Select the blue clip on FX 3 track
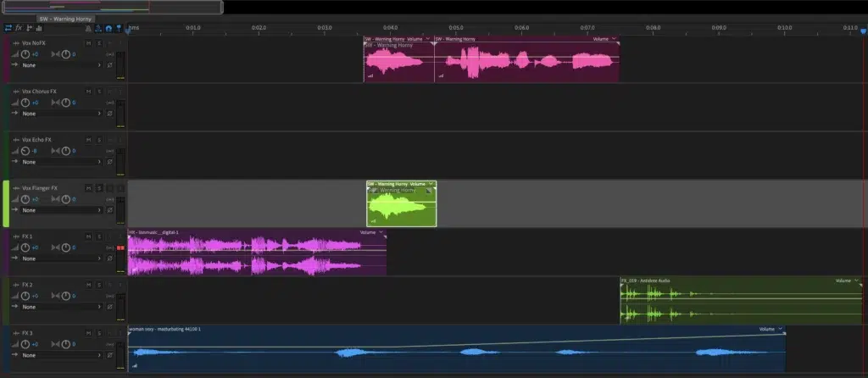Image resolution: width=868 pixels, height=378 pixels. click(x=457, y=349)
